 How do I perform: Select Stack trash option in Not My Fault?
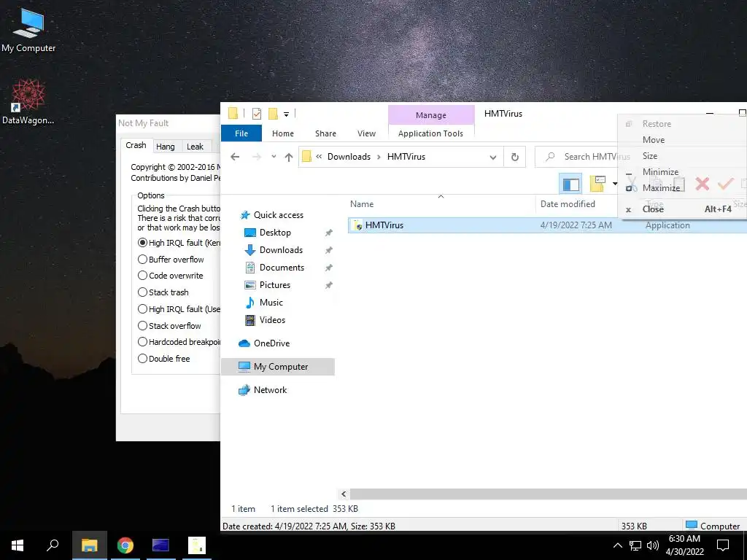pos(142,292)
